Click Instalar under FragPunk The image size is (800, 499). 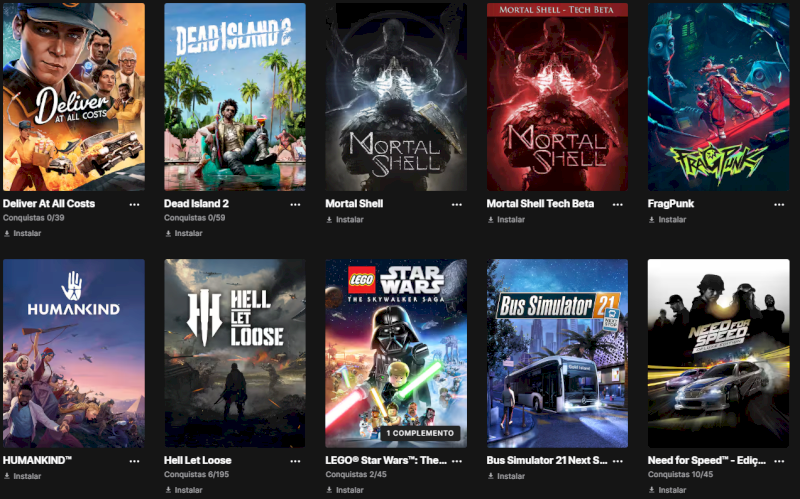tap(667, 219)
